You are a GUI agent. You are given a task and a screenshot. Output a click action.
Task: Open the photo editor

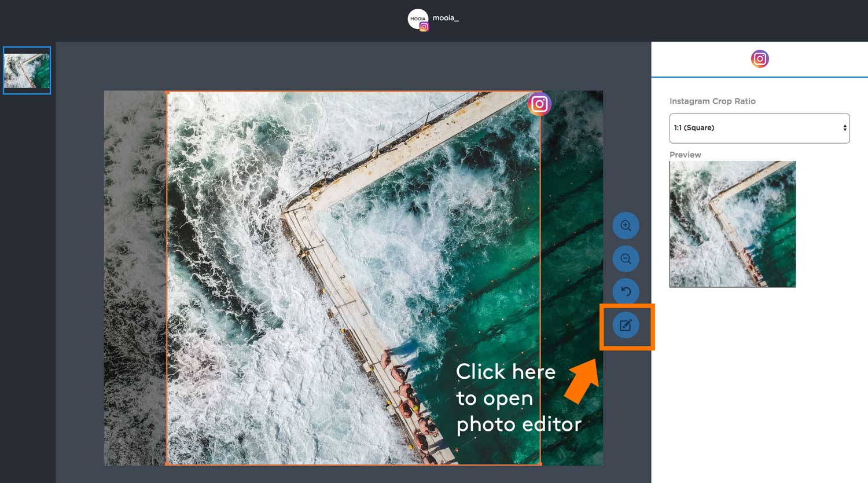pyautogui.click(x=626, y=325)
